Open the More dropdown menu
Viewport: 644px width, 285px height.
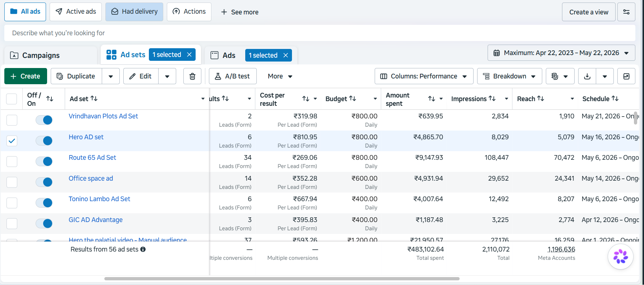(280, 76)
